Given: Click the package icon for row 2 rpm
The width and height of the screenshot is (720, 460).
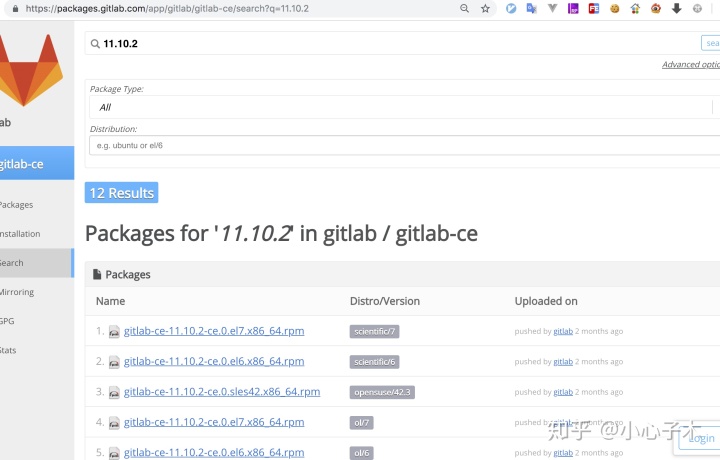Looking at the screenshot, I should (114, 362).
